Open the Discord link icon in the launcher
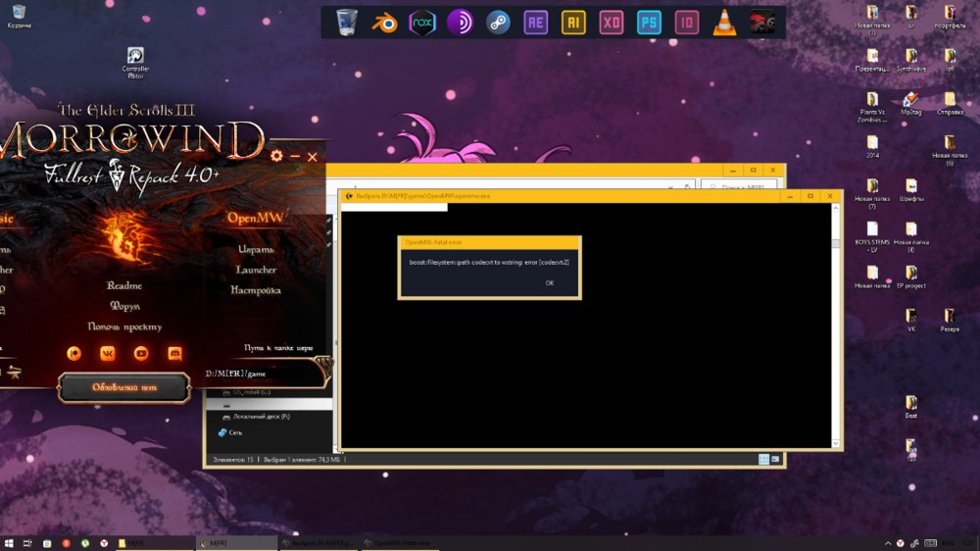The height and width of the screenshot is (551, 980). (175, 353)
